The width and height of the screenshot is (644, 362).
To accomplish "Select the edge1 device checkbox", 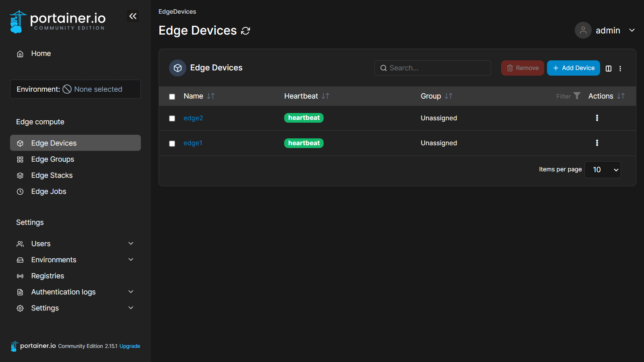I will click(172, 144).
